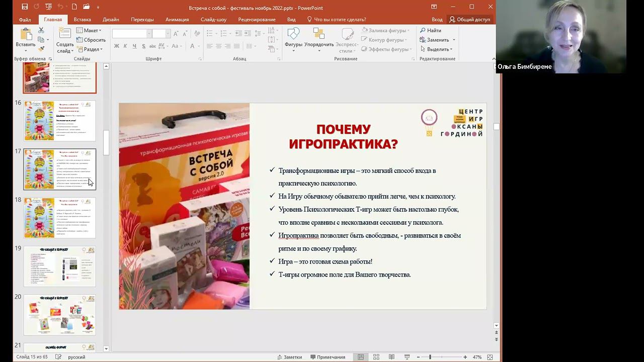644x362 pixels.
Task: Open Заливка фигуры shape fill
Action: point(385,31)
